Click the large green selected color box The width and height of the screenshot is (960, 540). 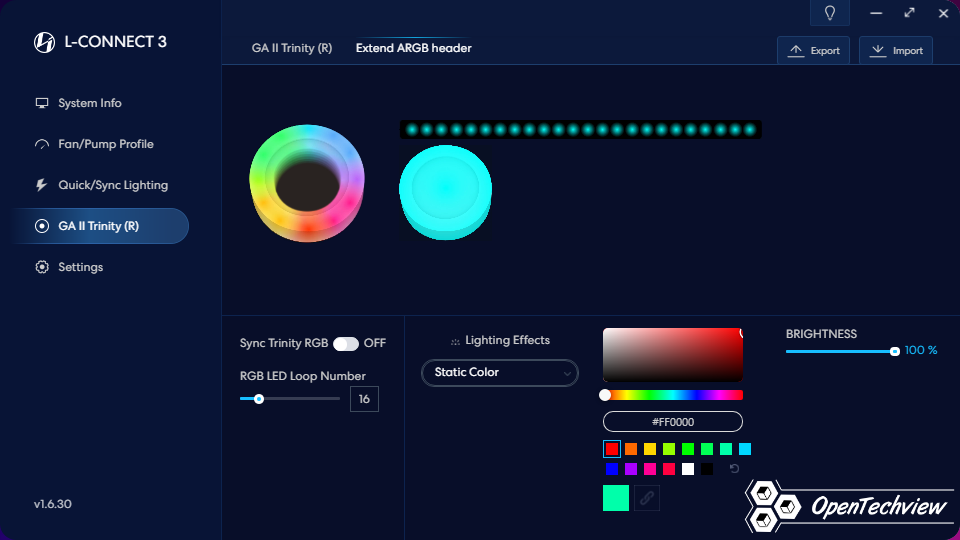point(616,498)
